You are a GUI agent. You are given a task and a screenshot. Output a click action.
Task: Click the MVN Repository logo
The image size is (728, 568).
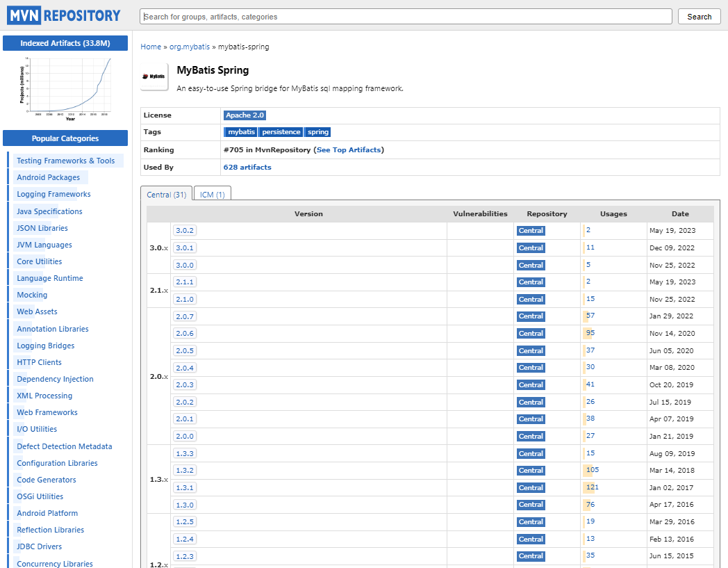(x=64, y=16)
